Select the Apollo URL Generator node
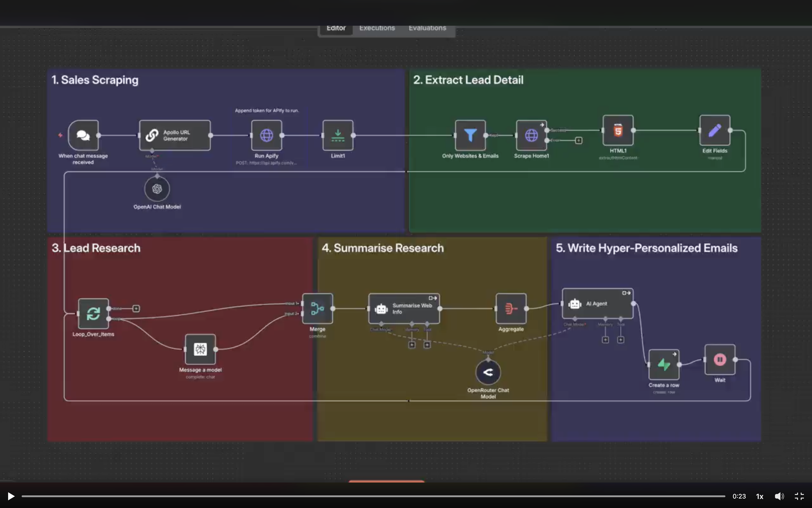The image size is (812, 508). 175,135
